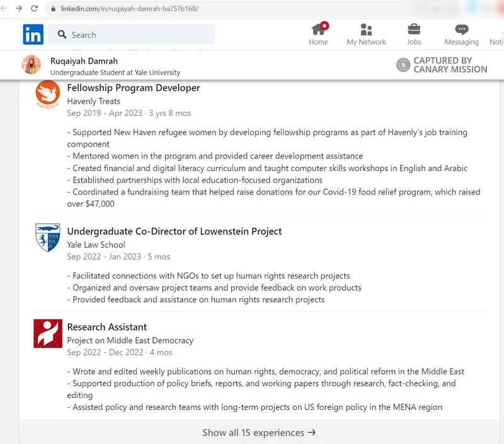Open the Fellowship Program Developer title
The height and width of the screenshot is (444, 504).
134,88
